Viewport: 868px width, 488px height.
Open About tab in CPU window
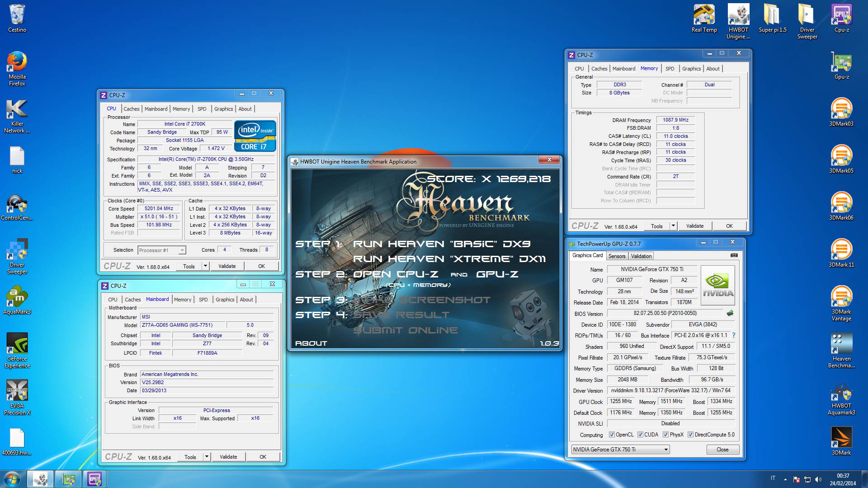[245, 109]
